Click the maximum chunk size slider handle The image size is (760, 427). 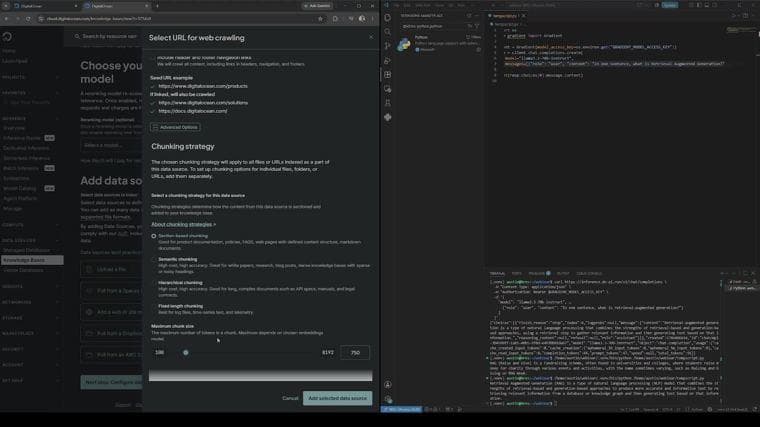pyautogui.click(x=186, y=352)
